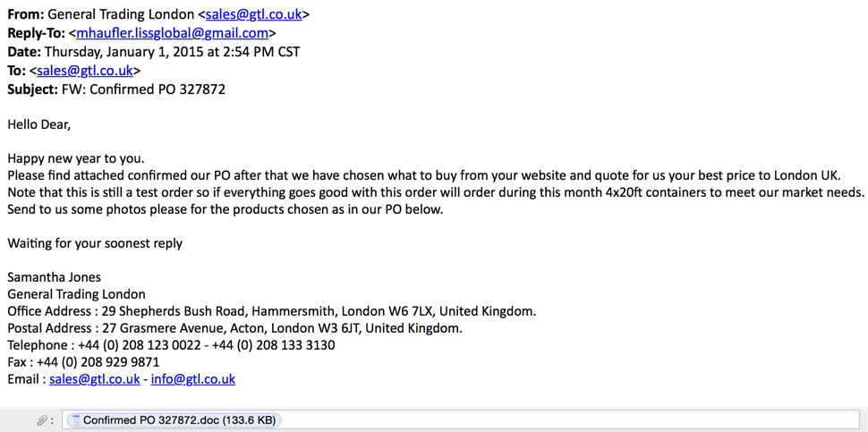Click the empty area of the attachment bar
Screen dimensions: 868x432
tap(564, 420)
